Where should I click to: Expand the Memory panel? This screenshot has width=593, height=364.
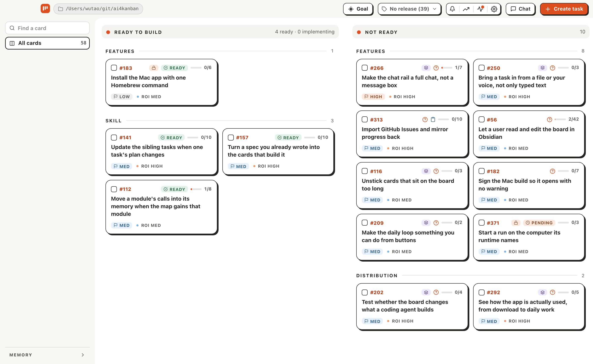click(x=47, y=355)
